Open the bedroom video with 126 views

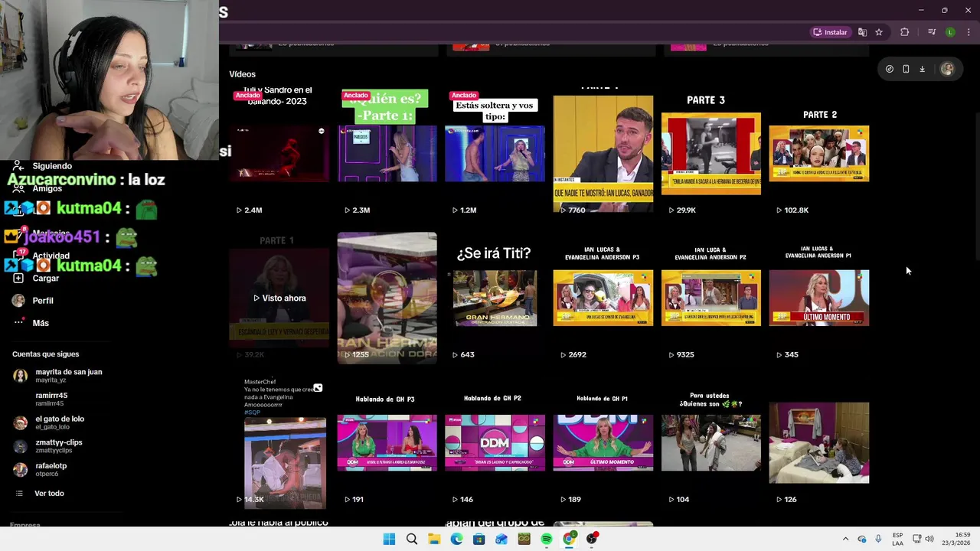tap(819, 442)
